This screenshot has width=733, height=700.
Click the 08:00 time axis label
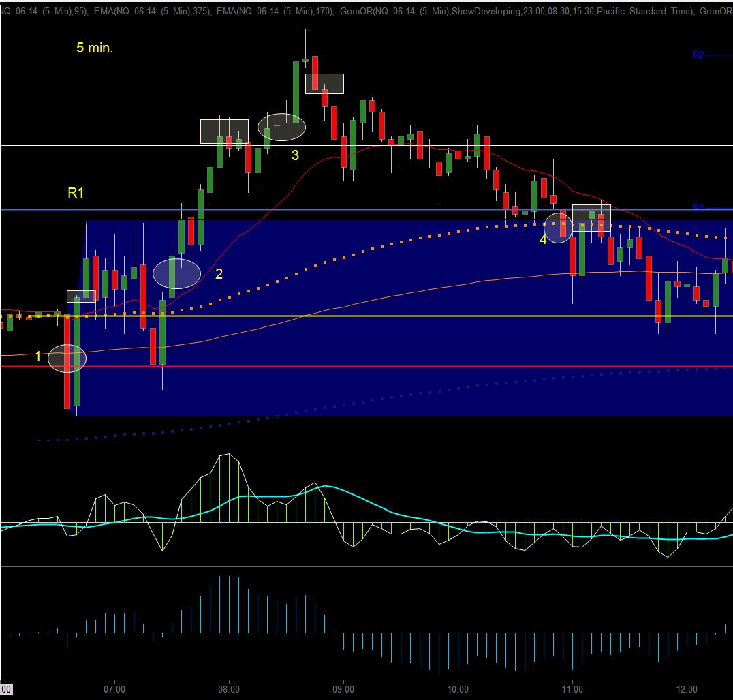229,689
